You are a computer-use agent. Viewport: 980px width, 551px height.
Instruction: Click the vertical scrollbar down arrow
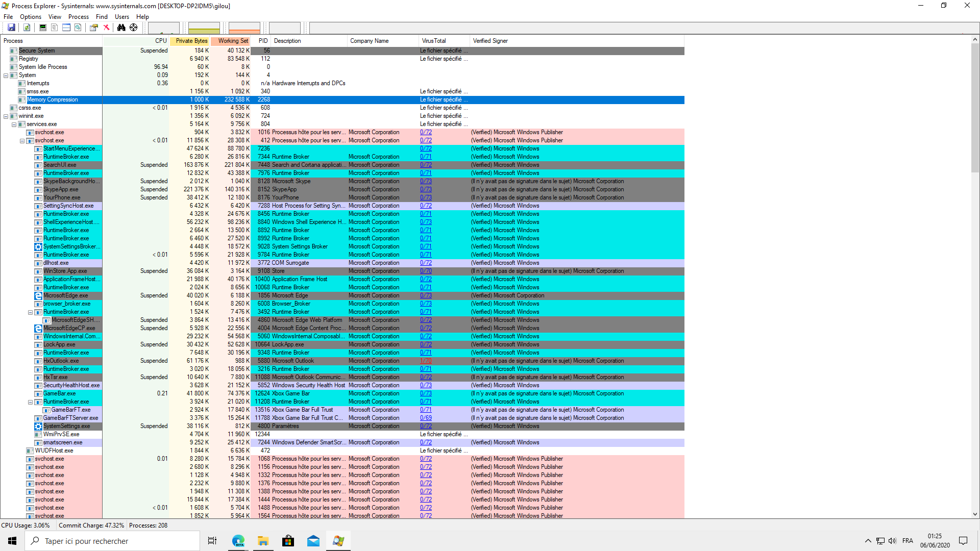(x=975, y=514)
